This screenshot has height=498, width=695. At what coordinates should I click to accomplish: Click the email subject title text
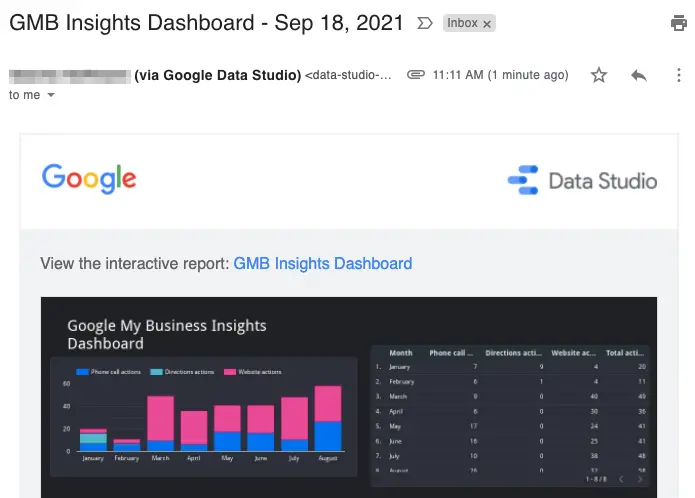click(x=206, y=23)
